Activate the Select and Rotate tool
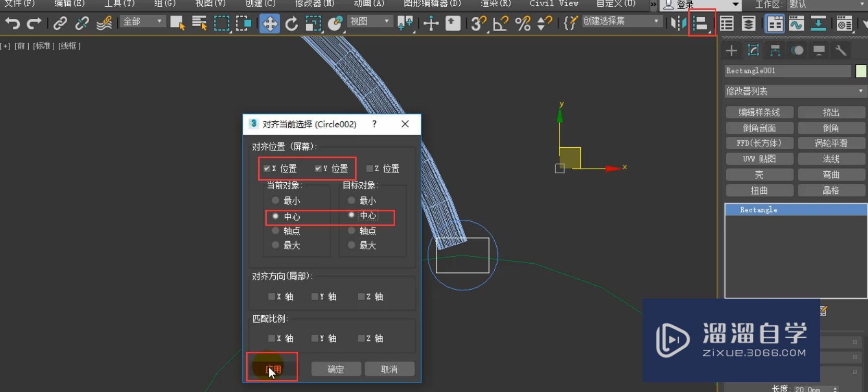 click(x=291, y=23)
